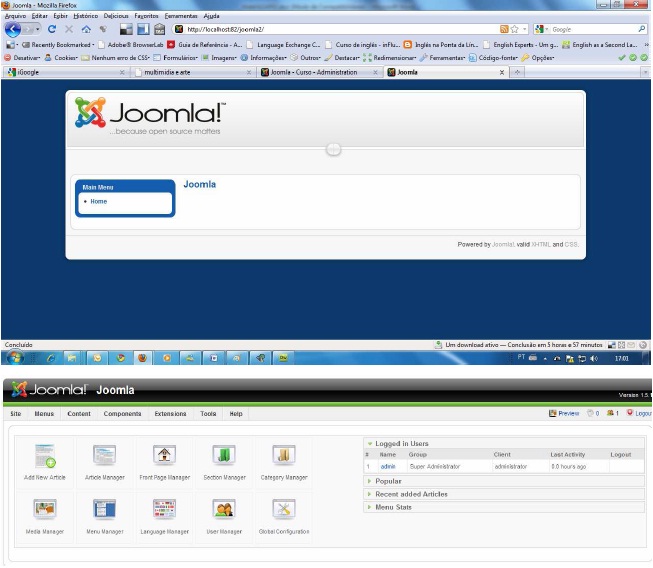653x568 pixels.
Task: Open the Arquivo menu
Action: pos(15,16)
